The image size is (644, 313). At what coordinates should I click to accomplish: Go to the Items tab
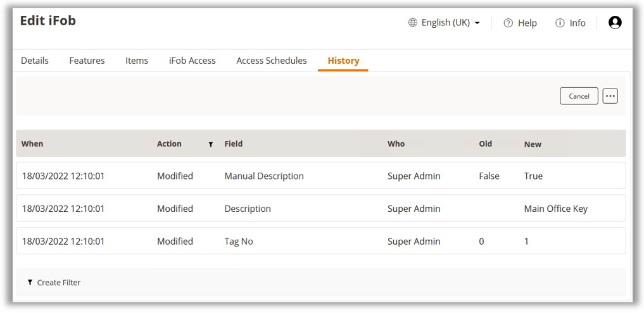click(x=137, y=61)
